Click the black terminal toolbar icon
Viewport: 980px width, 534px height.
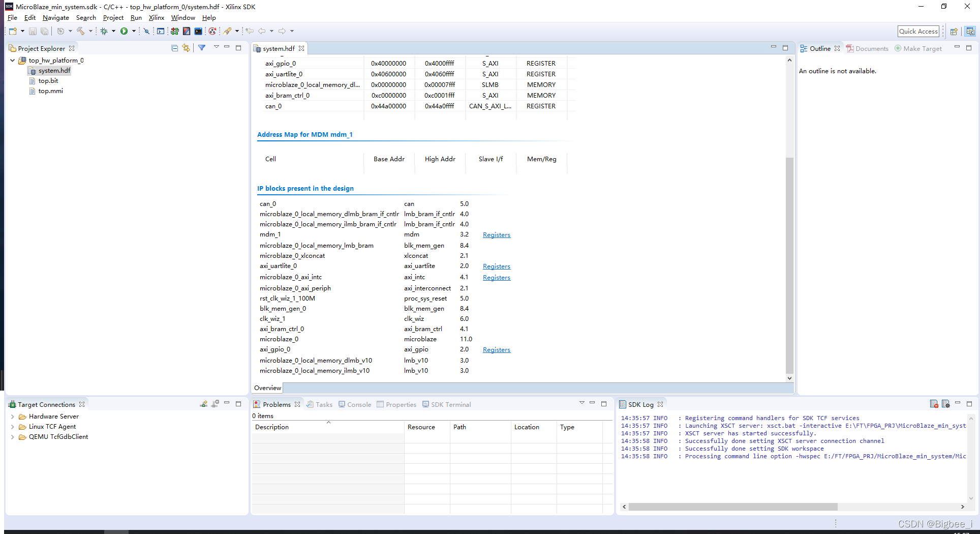[198, 31]
